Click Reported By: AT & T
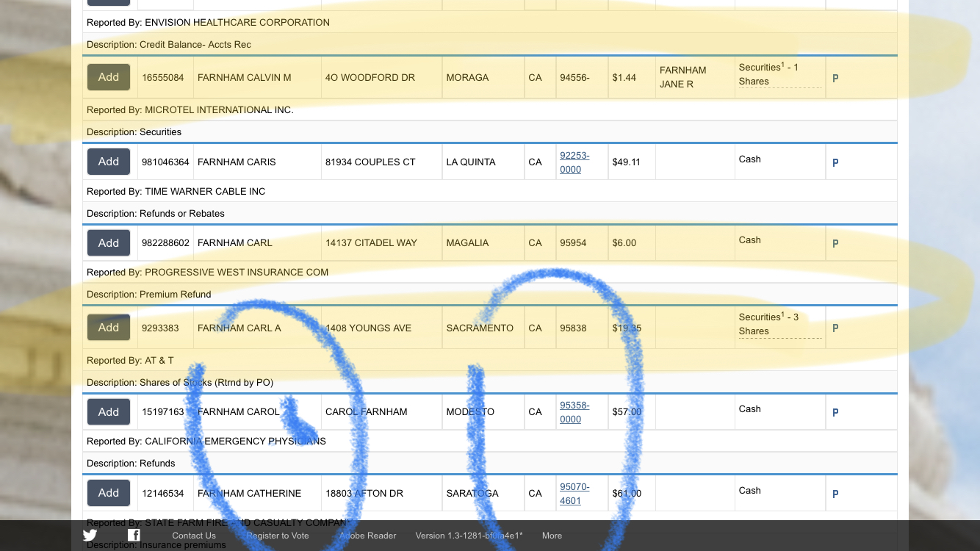Image resolution: width=980 pixels, height=551 pixels. coord(130,360)
